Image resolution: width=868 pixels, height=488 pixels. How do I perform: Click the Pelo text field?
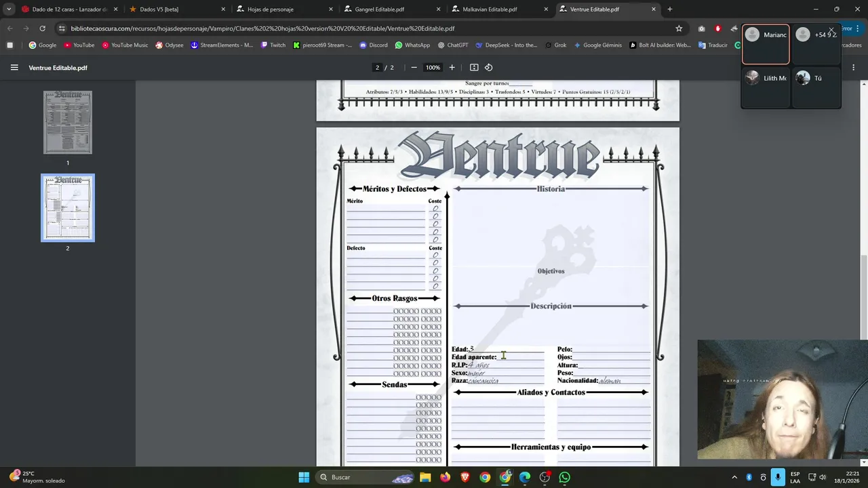611,349
